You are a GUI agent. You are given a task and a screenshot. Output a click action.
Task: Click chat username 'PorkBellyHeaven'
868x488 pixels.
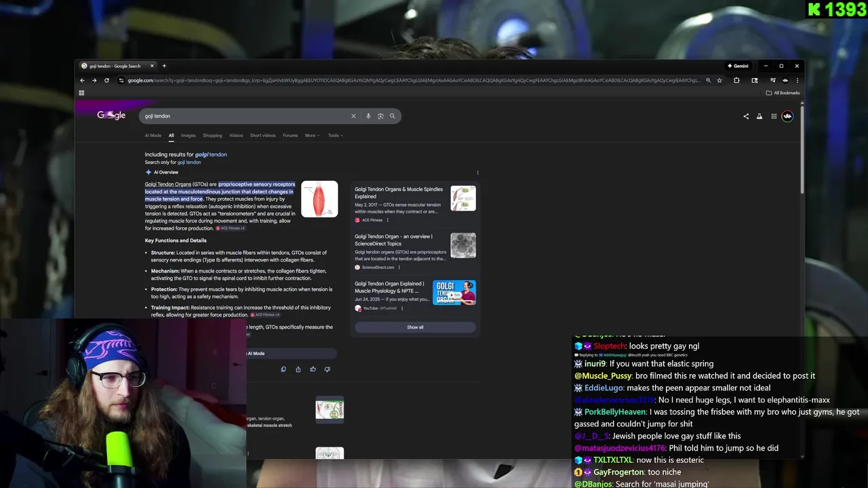pyautogui.click(x=615, y=412)
